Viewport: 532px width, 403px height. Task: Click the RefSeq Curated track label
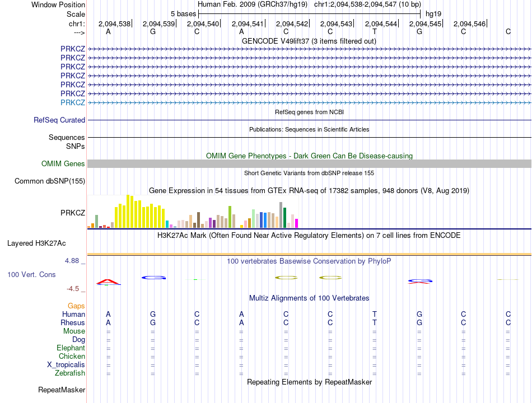pyautogui.click(x=59, y=120)
